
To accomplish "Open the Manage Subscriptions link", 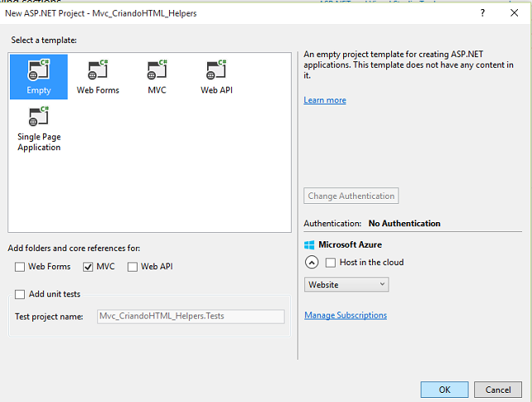I will [346, 315].
